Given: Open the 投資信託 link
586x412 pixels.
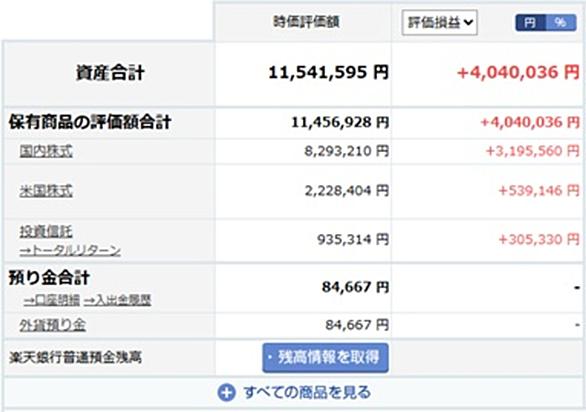Looking at the screenshot, I should [x=46, y=232].
